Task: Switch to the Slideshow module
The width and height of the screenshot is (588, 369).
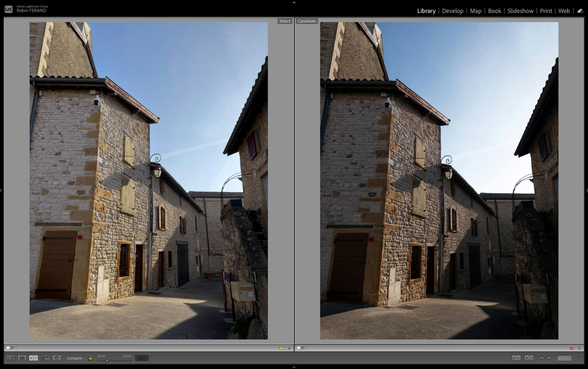Action: (520, 11)
